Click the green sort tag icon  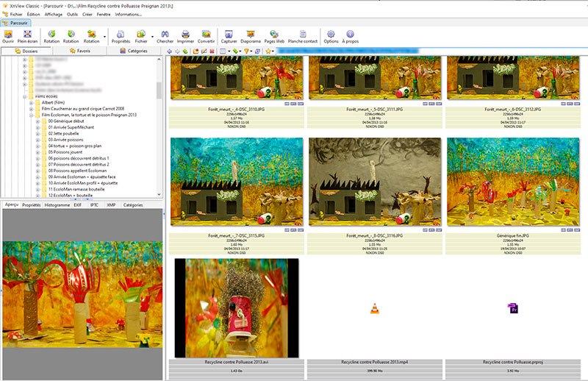[x=234, y=51]
